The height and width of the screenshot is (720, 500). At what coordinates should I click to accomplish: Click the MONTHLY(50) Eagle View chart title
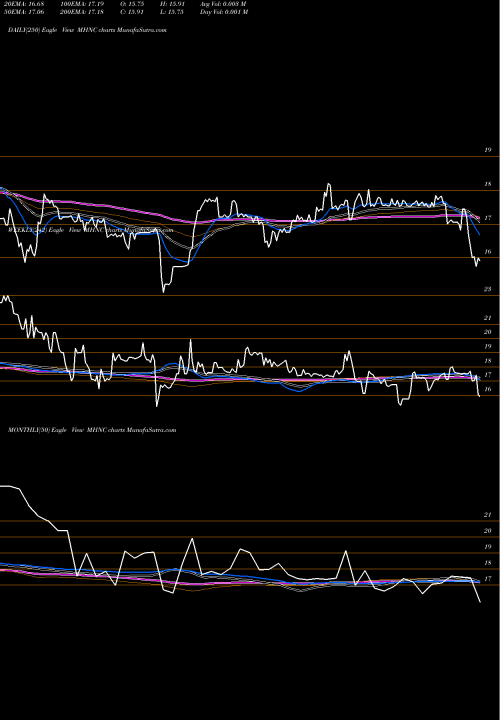[x=92, y=430]
